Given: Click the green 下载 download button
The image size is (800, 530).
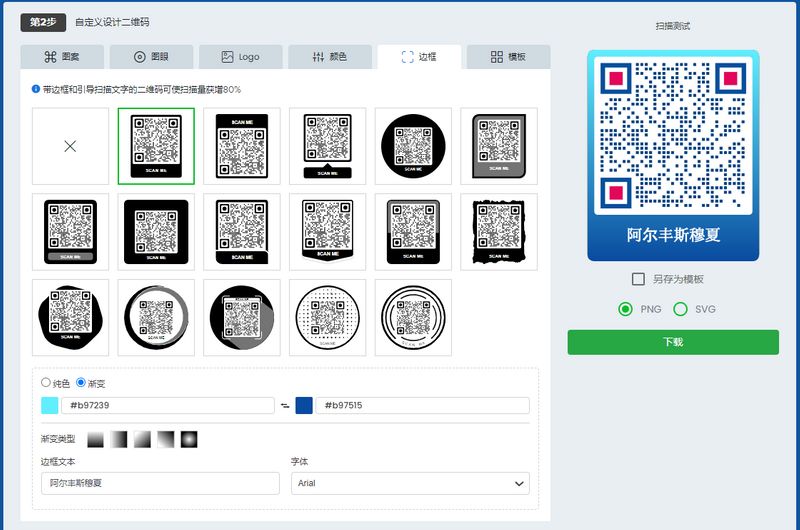Looking at the screenshot, I should pyautogui.click(x=673, y=342).
